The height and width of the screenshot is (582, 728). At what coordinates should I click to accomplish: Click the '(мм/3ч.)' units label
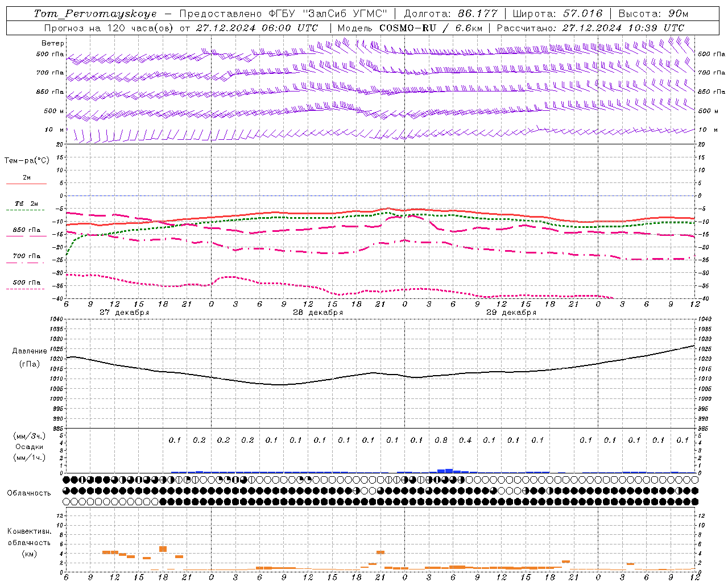tap(30, 436)
